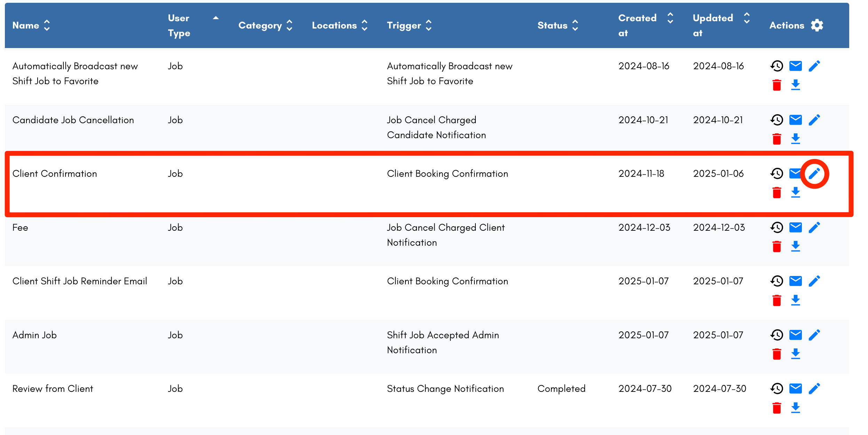Click Status Change Notification trigger text
The height and width of the screenshot is (435, 868).
[x=445, y=388]
